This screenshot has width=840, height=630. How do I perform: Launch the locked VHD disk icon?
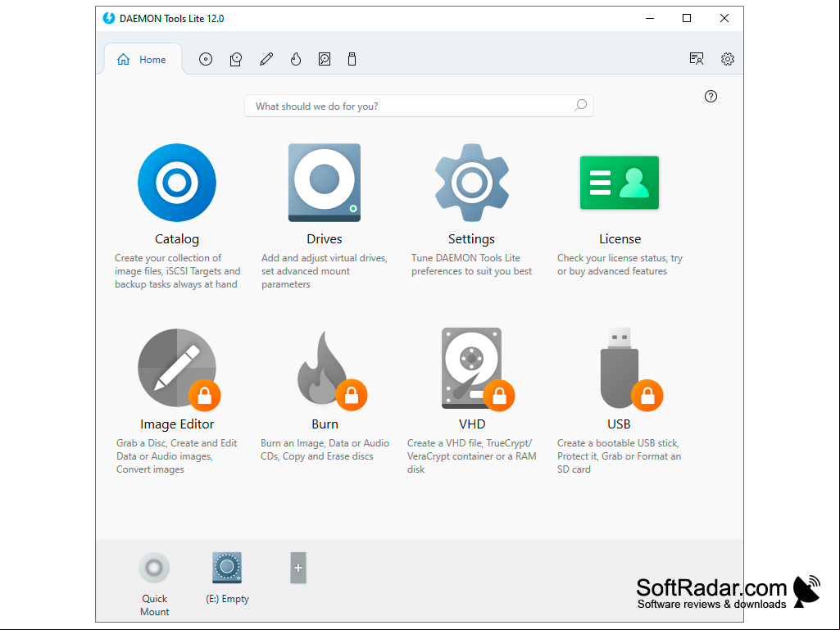tap(478, 369)
